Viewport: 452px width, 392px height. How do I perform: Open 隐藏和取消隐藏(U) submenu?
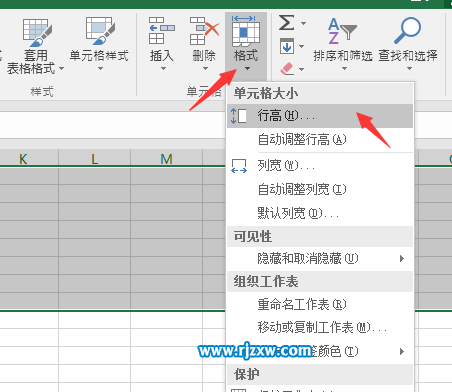click(x=320, y=258)
